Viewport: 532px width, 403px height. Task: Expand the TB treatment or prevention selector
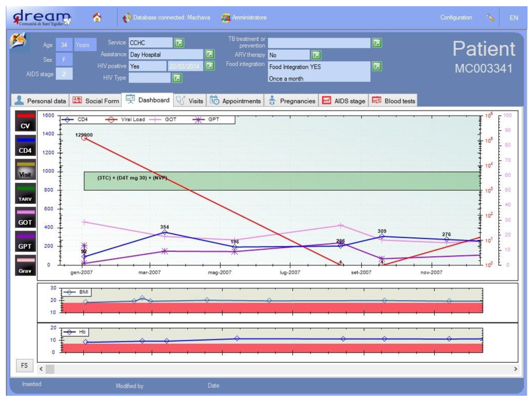click(x=377, y=43)
